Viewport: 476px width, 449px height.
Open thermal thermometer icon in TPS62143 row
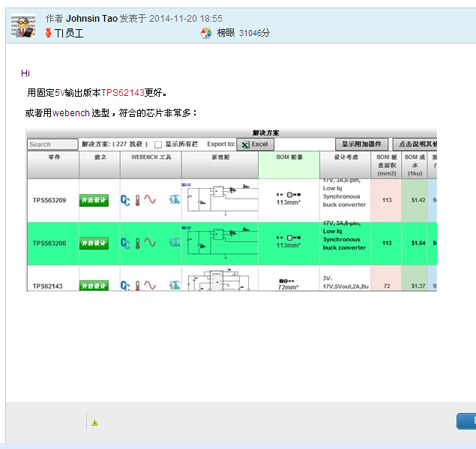point(137,286)
